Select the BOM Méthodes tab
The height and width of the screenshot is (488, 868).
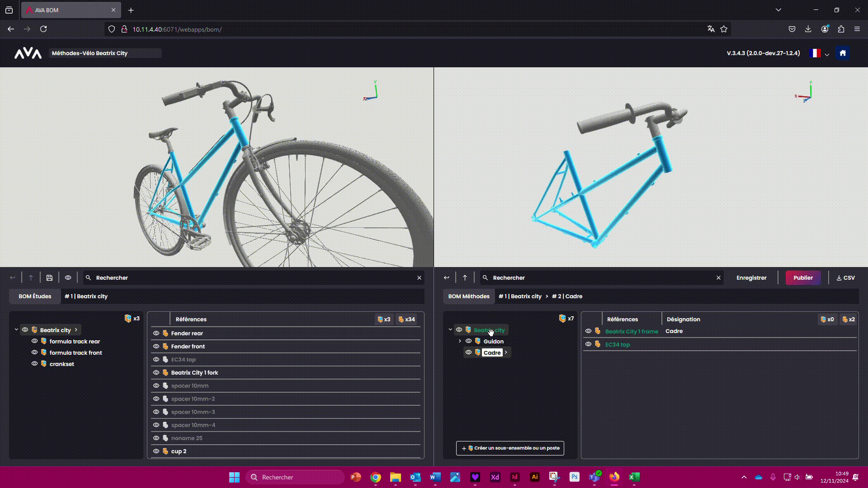click(x=469, y=296)
